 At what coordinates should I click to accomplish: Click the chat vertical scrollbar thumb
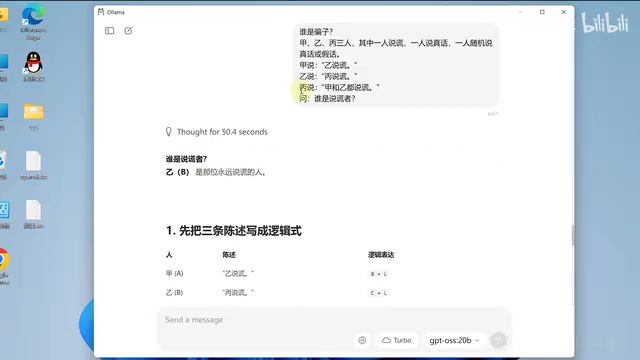click(x=572, y=236)
